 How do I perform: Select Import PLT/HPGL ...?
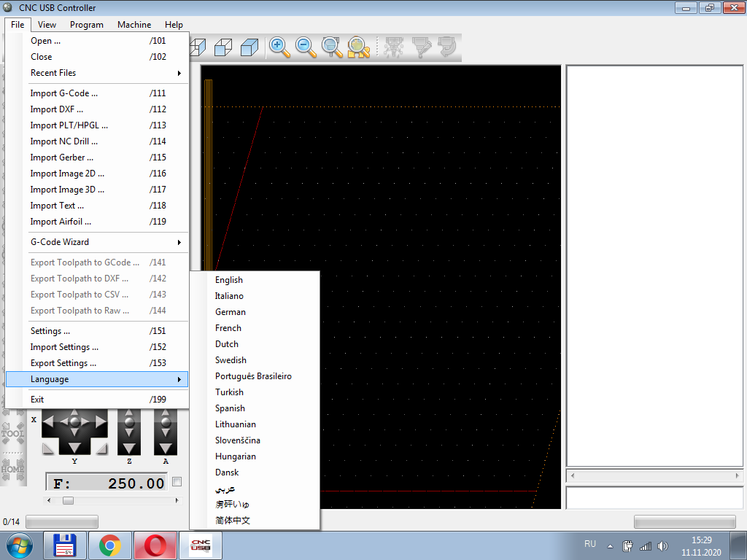[98, 125]
